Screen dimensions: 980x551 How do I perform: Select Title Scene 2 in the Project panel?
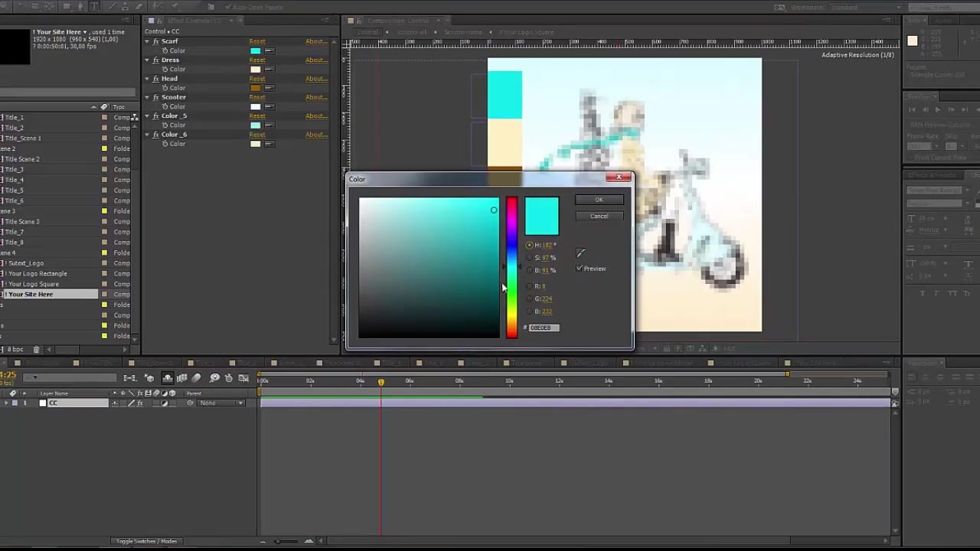[x=22, y=159]
